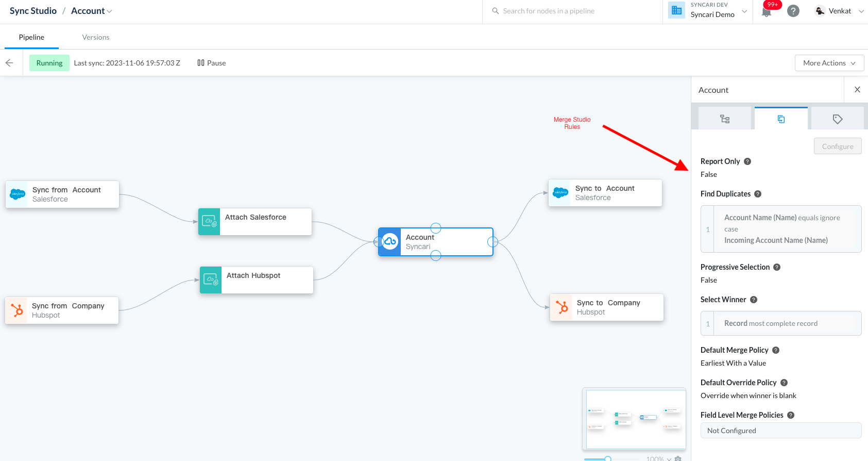Click the Salesforce icon on Sync from Account node

18,194
